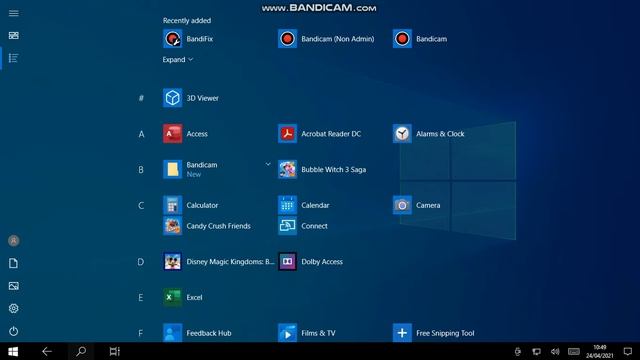640x360 pixels.
Task: Launch Free Snipping Tool icon
Action: tap(402, 333)
